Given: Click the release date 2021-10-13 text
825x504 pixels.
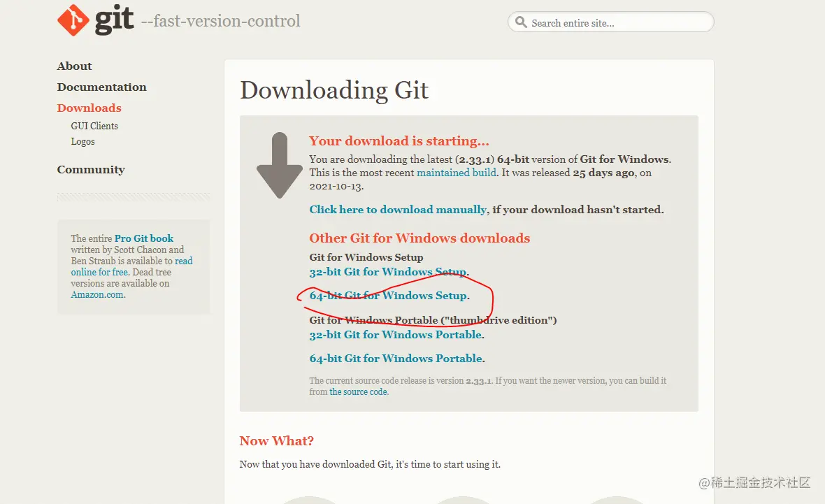Looking at the screenshot, I should coord(336,186).
